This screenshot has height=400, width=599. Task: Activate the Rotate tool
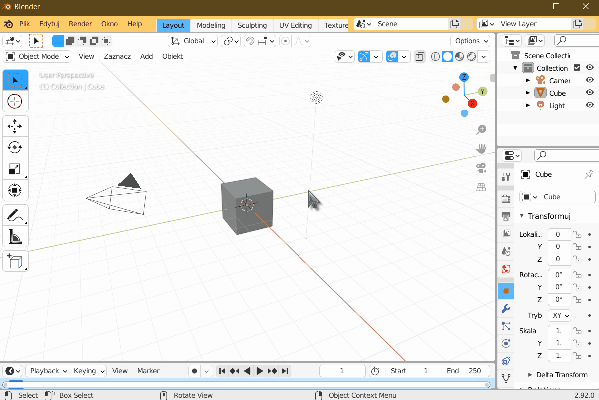pos(15,147)
